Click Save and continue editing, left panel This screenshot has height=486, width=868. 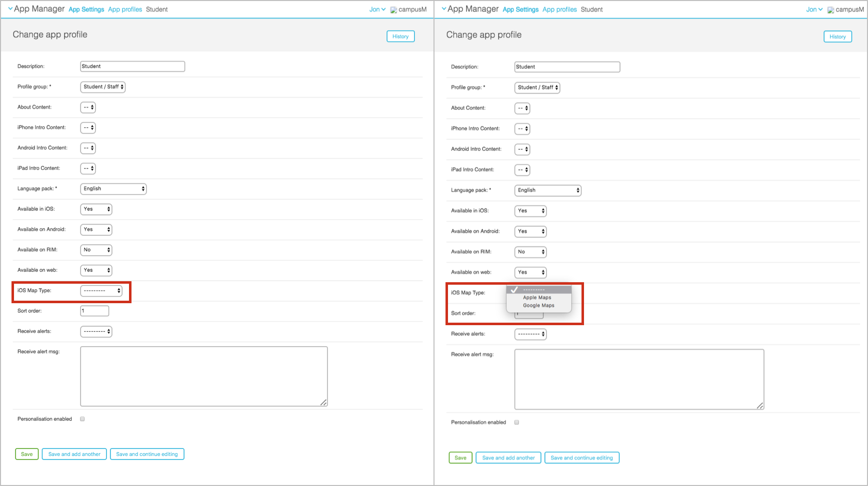click(147, 454)
